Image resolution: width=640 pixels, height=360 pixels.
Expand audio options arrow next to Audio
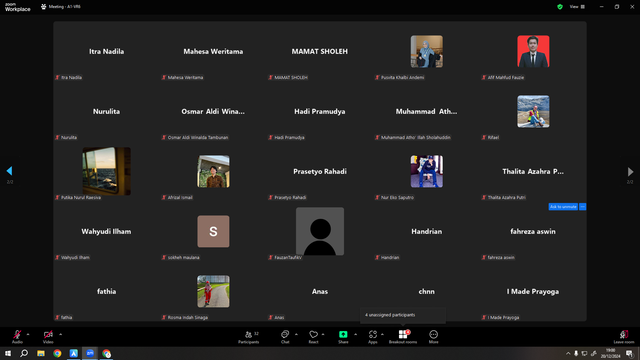click(x=28, y=334)
